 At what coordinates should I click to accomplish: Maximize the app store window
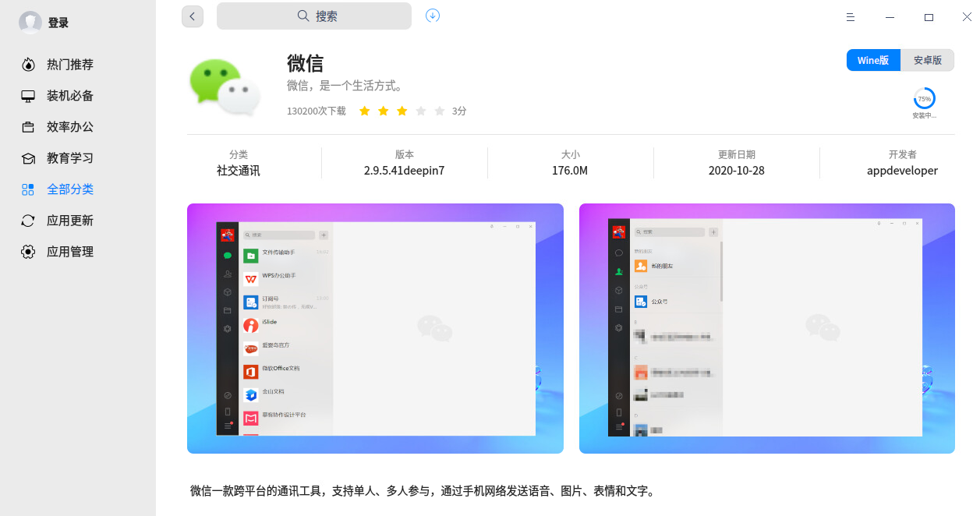point(929,17)
